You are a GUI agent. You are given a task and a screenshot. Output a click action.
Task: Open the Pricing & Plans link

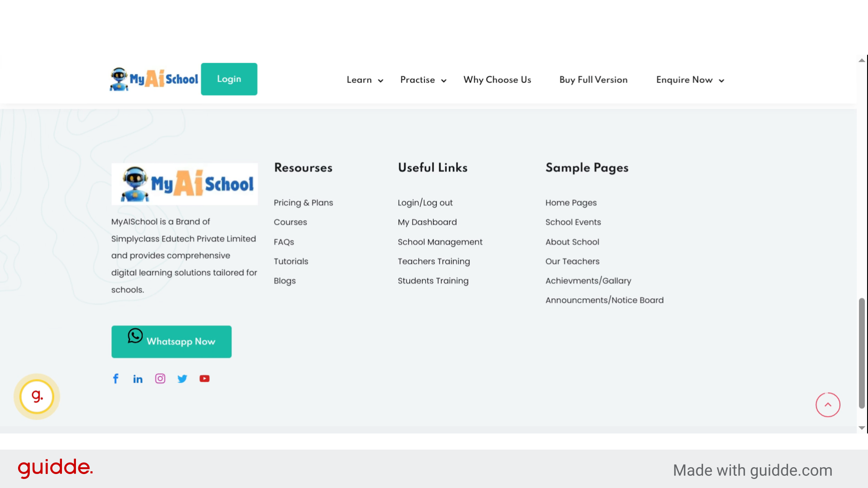click(303, 203)
